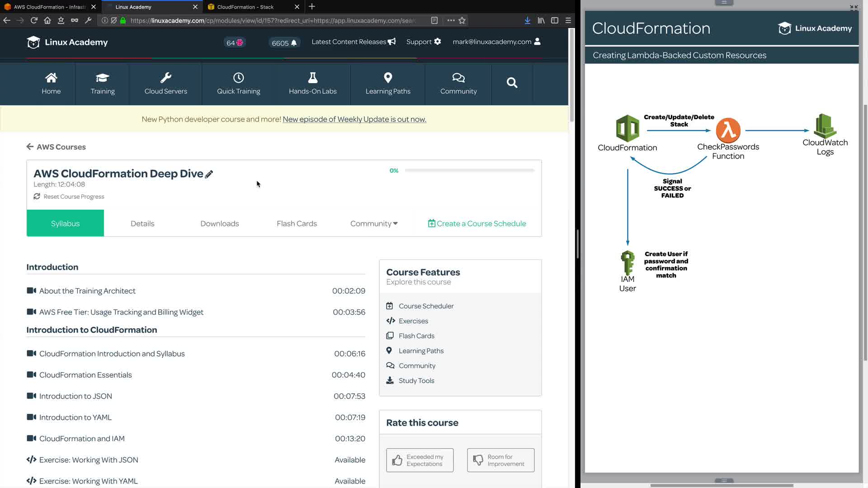The image size is (868, 488).
Task: Open the browser hamburger menu
Action: tap(568, 20)
